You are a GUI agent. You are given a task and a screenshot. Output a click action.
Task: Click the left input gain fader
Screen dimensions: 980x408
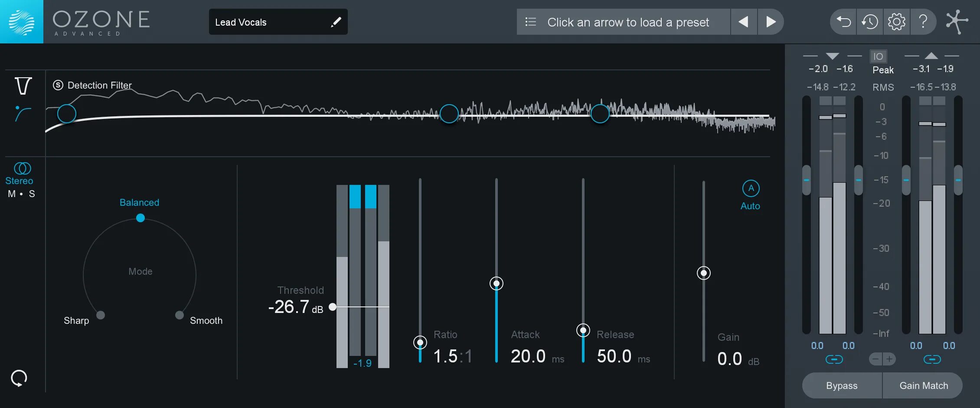806,180
